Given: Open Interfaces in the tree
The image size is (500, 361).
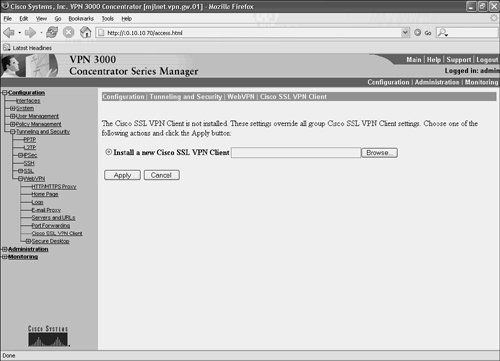Looking at the screenshot, I should (28, 101).
